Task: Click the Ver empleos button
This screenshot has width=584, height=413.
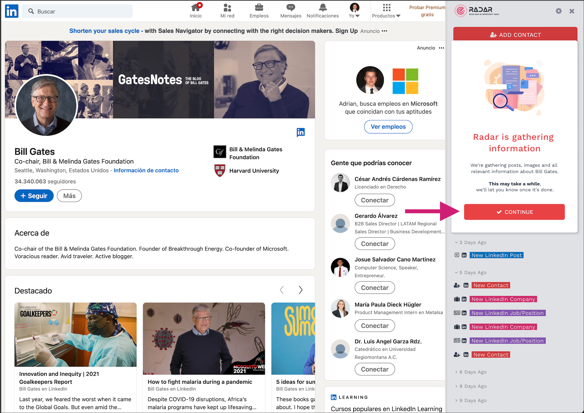Action: click(388, 127)
